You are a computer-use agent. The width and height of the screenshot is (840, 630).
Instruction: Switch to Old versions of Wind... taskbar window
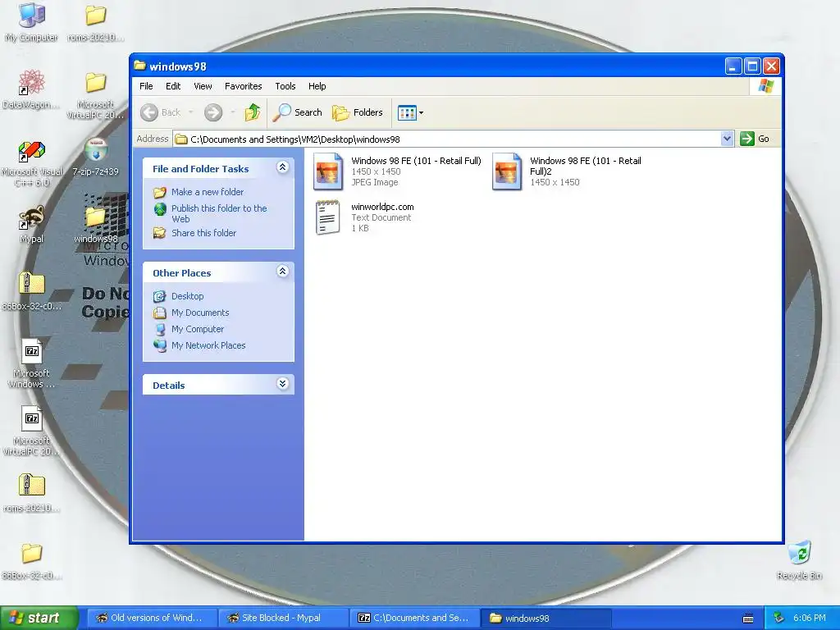point(152,618)
